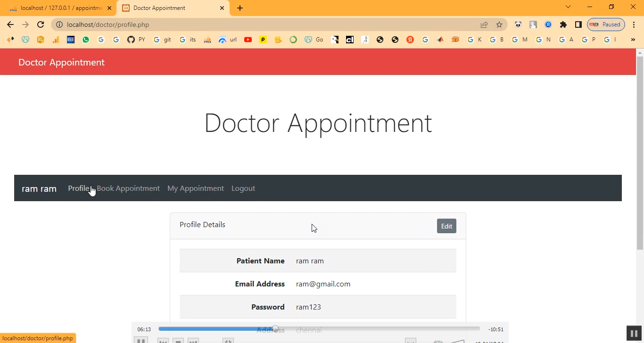Image resolution: width=644 pixels, height=343 pixels.
Task: Open the WhatsApp bookmark icon
Action: [86, 40]
